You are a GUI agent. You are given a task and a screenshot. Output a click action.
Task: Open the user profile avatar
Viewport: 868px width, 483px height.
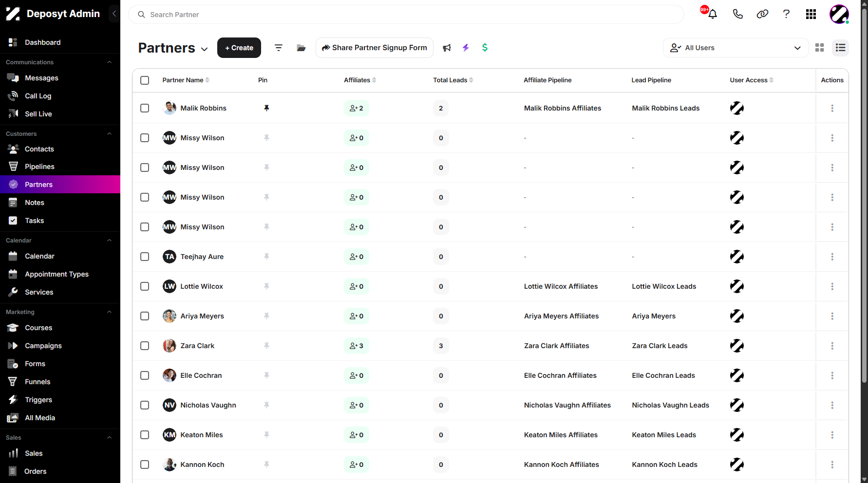839,14
